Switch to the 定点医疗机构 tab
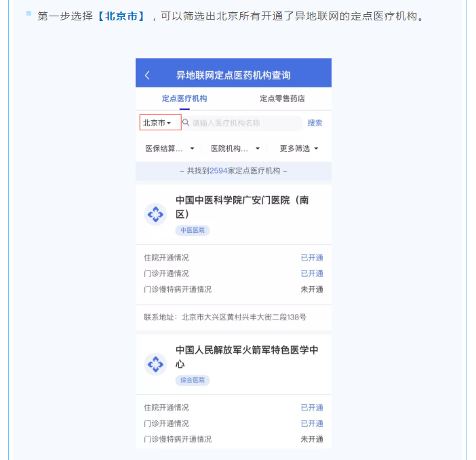The image size is (476, 460). click(184, 98)
